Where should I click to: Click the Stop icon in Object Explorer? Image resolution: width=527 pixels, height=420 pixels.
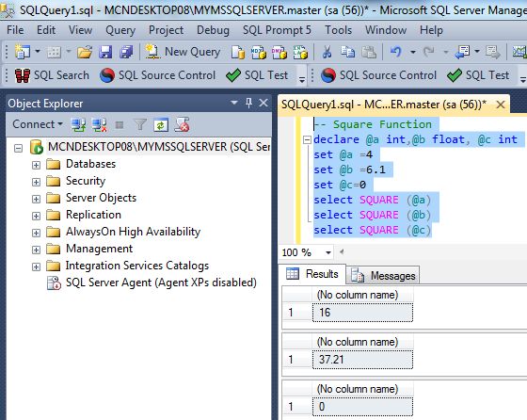pyautogui.click(x=120, y=125)
